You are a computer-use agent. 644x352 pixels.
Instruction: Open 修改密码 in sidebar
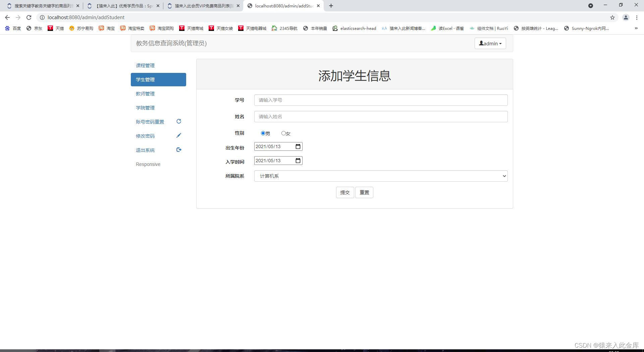coord(145,136)
